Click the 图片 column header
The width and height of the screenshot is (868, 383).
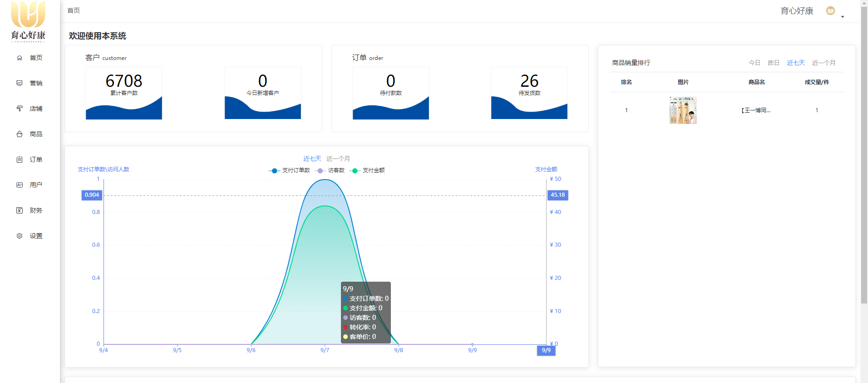[683, 82]
